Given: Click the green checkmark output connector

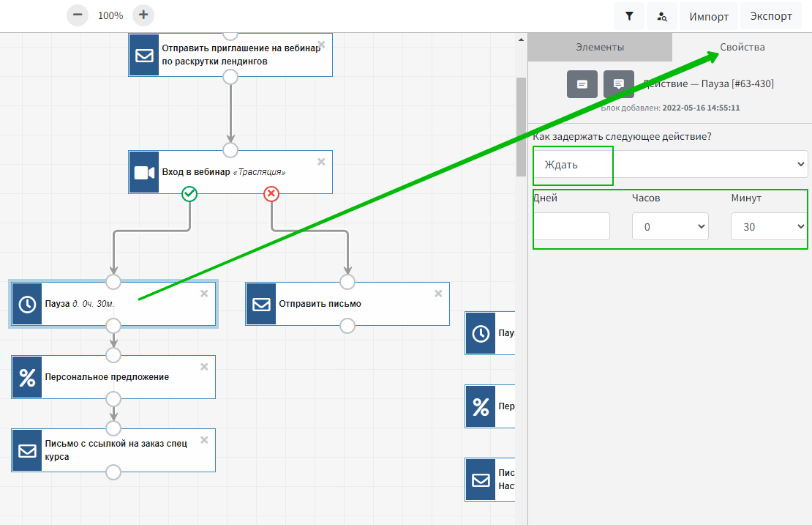Looking at the screenshot, I should point(189,193).
